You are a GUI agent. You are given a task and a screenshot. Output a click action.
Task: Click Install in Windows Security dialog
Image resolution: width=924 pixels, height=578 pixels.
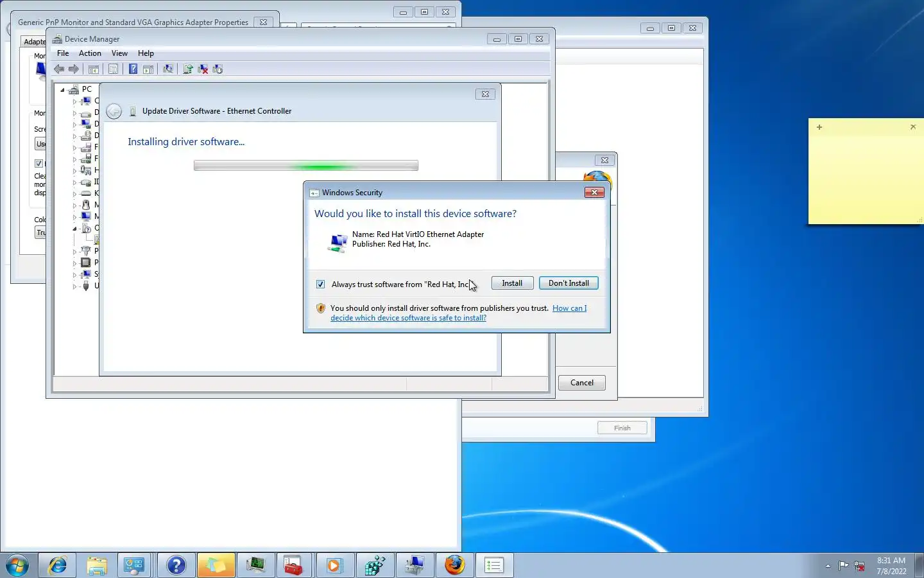pos(512,283)
